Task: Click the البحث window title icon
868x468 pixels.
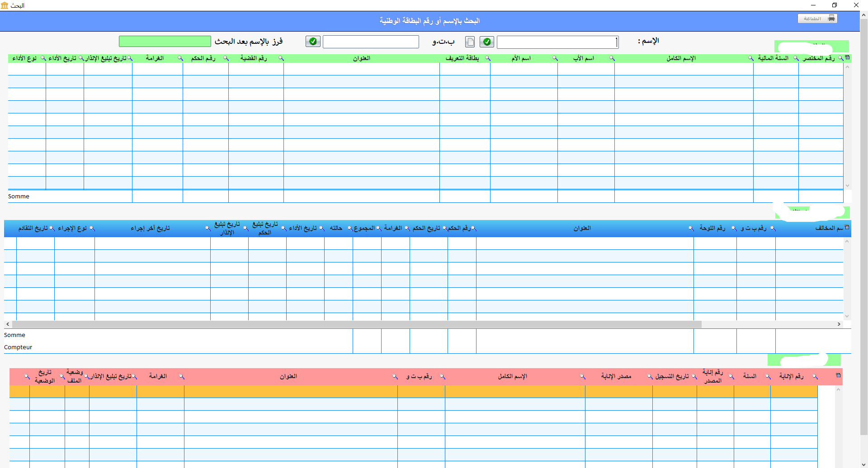Action: click(5, 5)
